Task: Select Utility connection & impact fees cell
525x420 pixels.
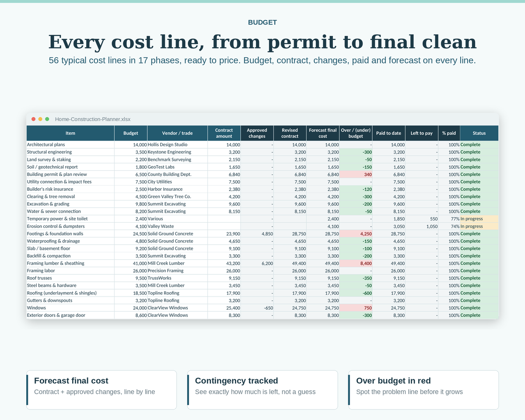Action: (70, 182)
